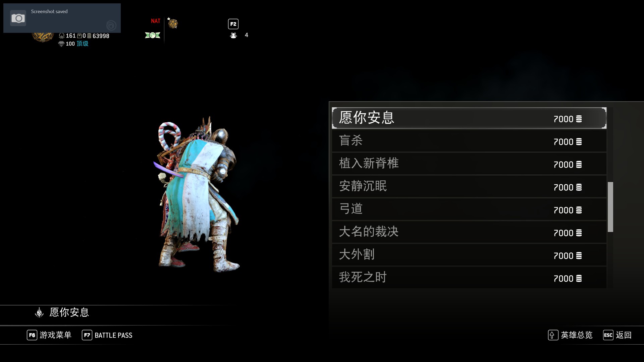Click the camera icon in screenshot notification

pos(18,18)
